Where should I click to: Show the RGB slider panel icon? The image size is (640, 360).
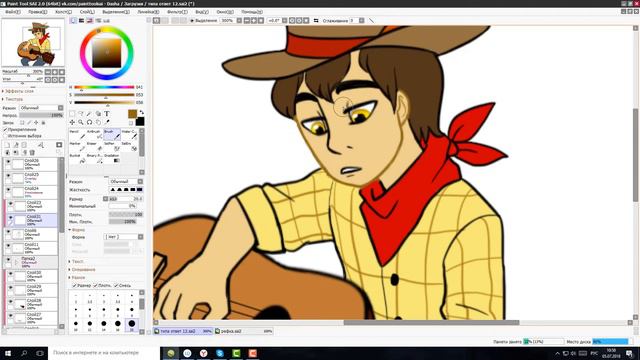pos(81,20)
